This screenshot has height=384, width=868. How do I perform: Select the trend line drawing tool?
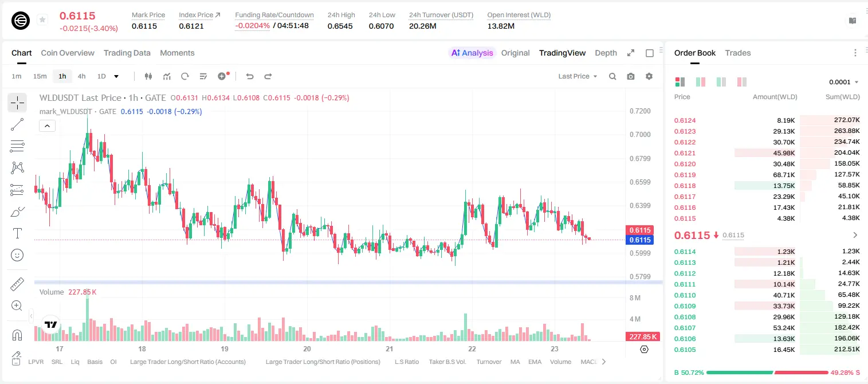(17, 124)
